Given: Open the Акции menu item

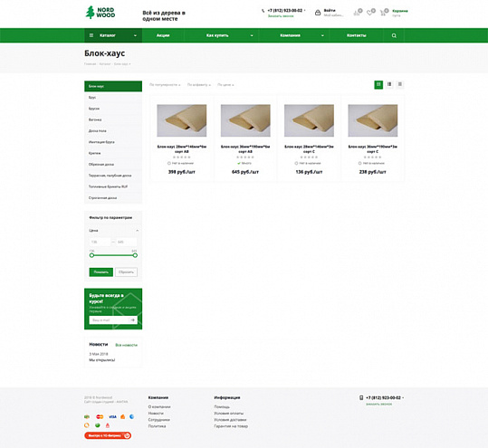Looking at the screenshot, I should [163, 35].
